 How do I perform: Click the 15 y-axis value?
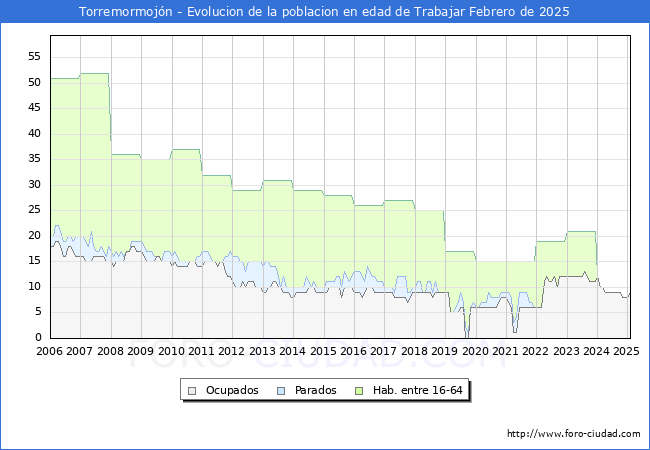click(x=34, y=261)
